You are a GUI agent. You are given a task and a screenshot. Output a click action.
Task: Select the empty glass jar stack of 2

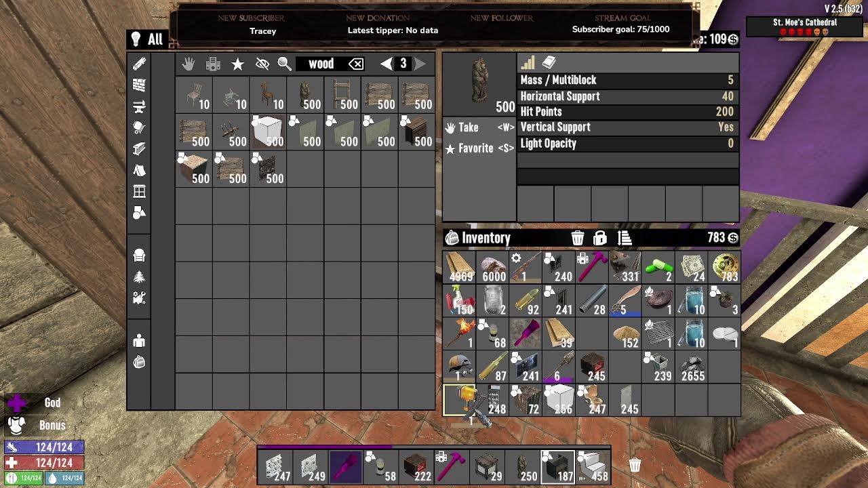[x=492, y=300]
